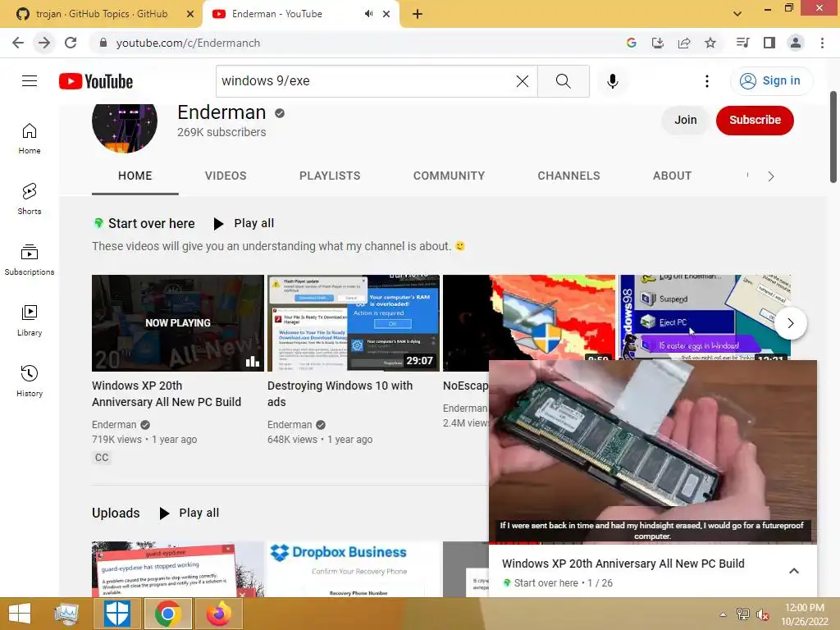
Task: Expand the miniplayer playlist panel
Action: pos(794,571)
